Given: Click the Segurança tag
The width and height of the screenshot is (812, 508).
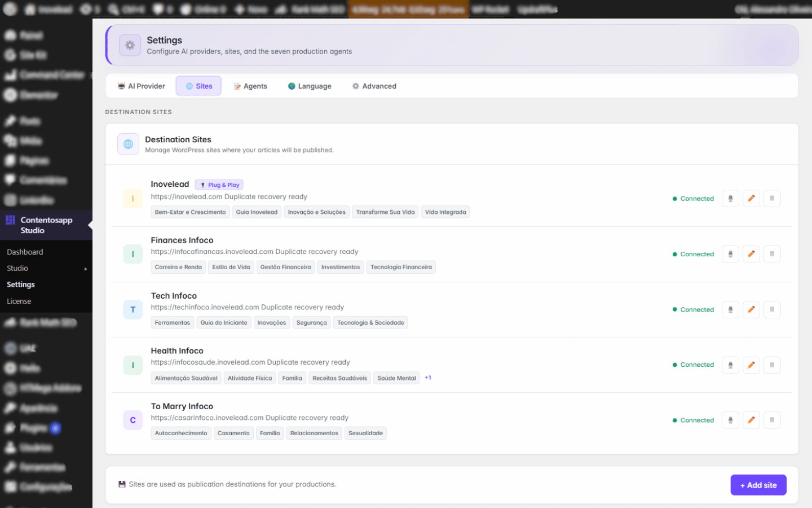Looking at the screenshot, I should 311,323.
